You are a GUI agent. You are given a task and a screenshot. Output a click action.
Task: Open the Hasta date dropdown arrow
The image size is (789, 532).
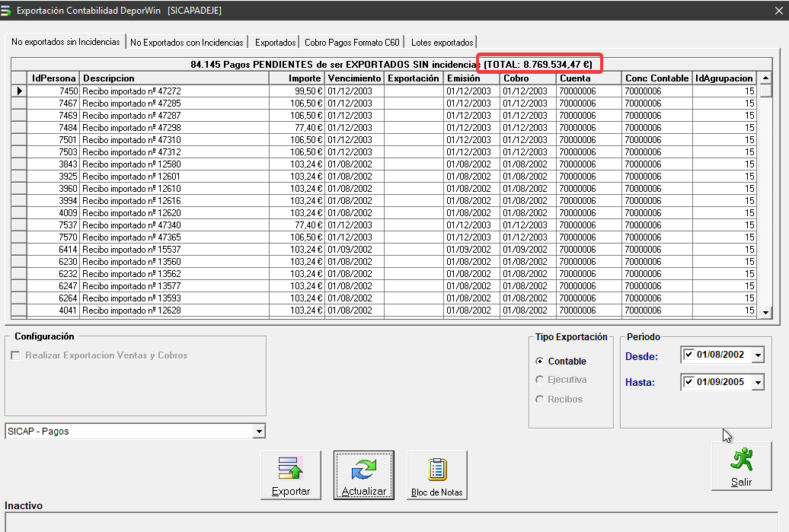758,383
